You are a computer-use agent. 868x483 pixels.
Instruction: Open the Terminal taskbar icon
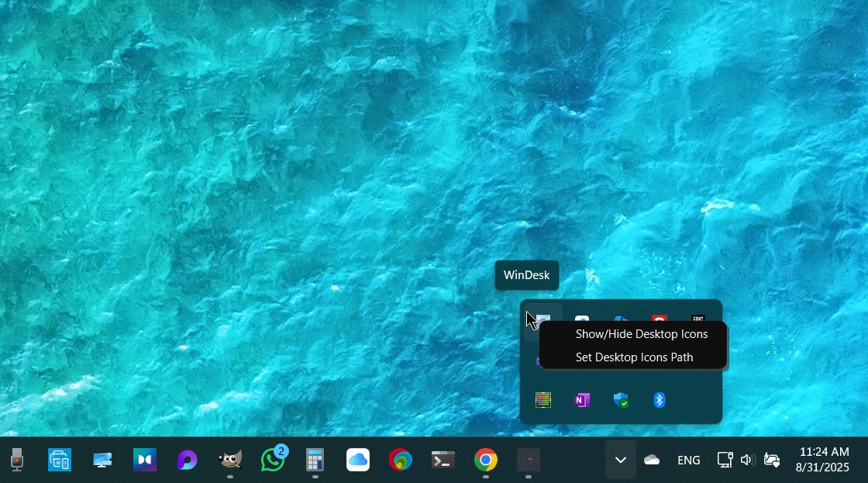pos(443,460)
